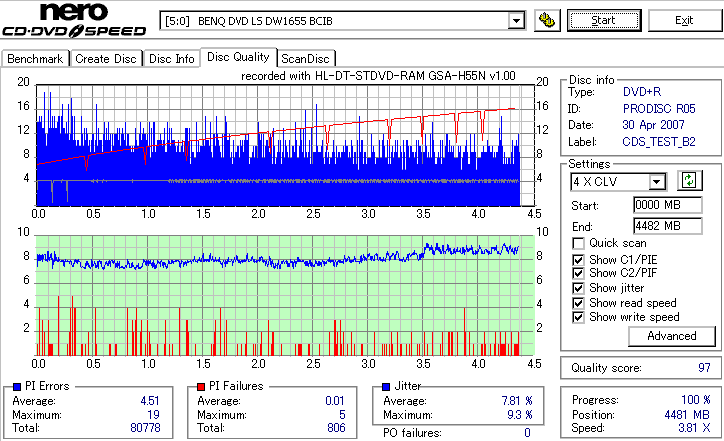
Task: Open Advanced settings button
Action: (x=672, y=336)
